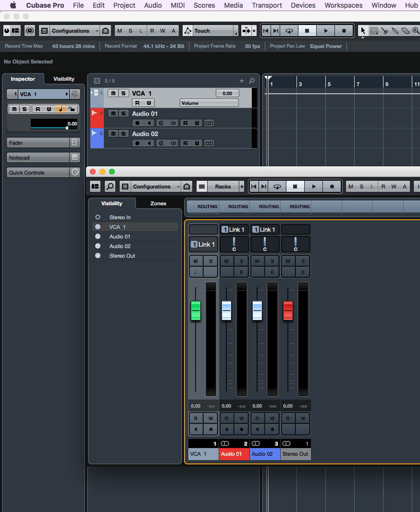Click the Constrain Delay Compensation clock icon
This screenshot has height=512, width=420.
coord(30,31)
